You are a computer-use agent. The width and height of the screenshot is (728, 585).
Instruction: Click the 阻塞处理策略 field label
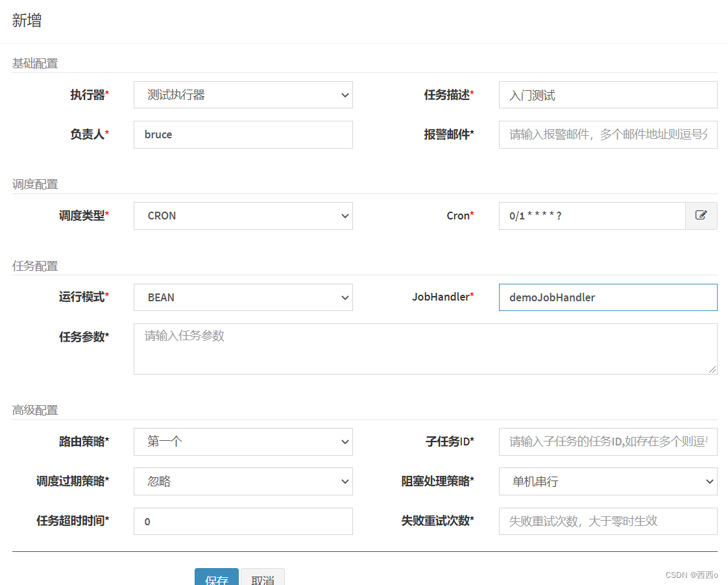click(x=437, y=481)
